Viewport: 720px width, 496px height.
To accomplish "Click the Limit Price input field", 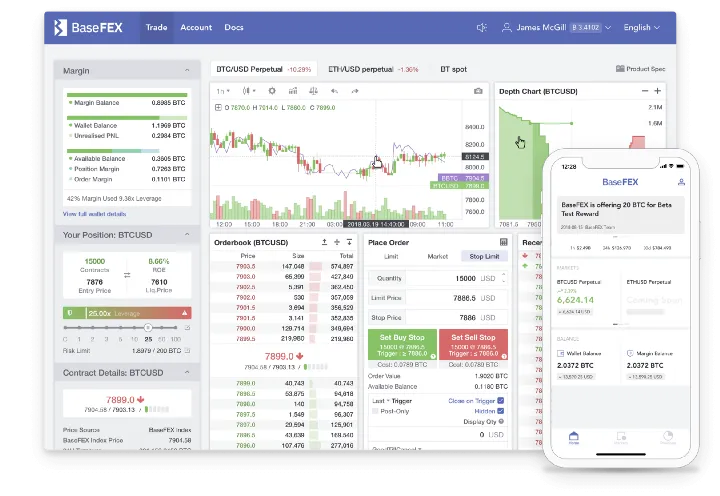I will (438, 298).
